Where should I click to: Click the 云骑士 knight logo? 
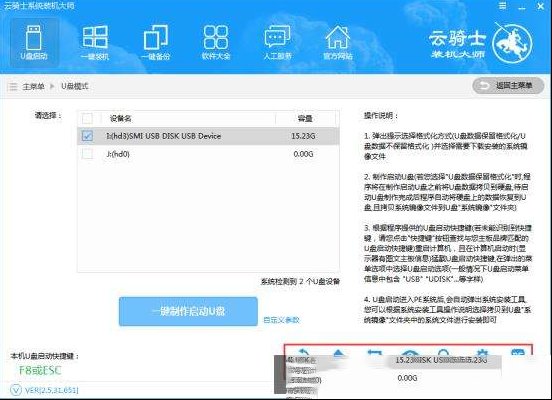[512, 43]
